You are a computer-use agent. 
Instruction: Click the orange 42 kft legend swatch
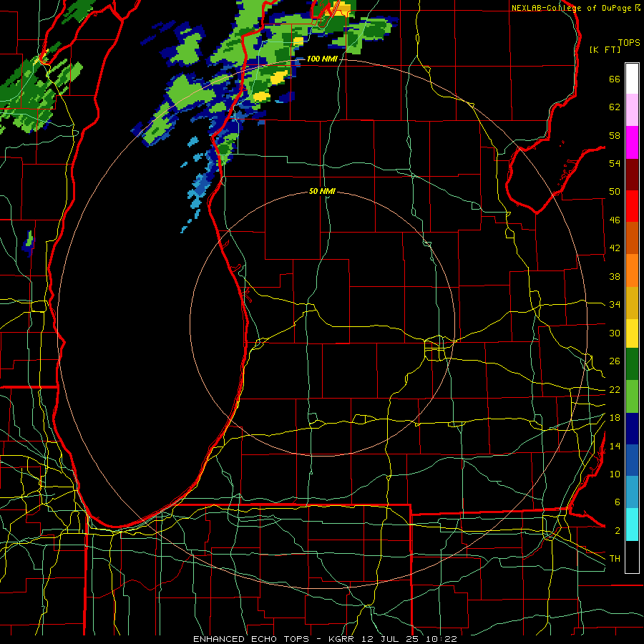[x=632, y=270]
